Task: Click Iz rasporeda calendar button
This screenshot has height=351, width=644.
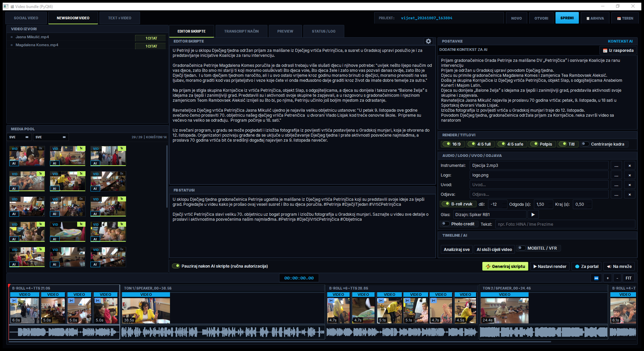Action: [x=618, y=51]
